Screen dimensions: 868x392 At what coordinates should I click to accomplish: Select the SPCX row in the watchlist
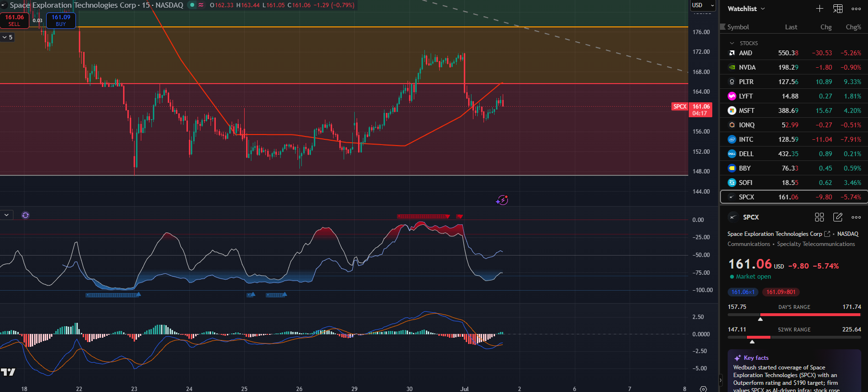pos(794,197)
